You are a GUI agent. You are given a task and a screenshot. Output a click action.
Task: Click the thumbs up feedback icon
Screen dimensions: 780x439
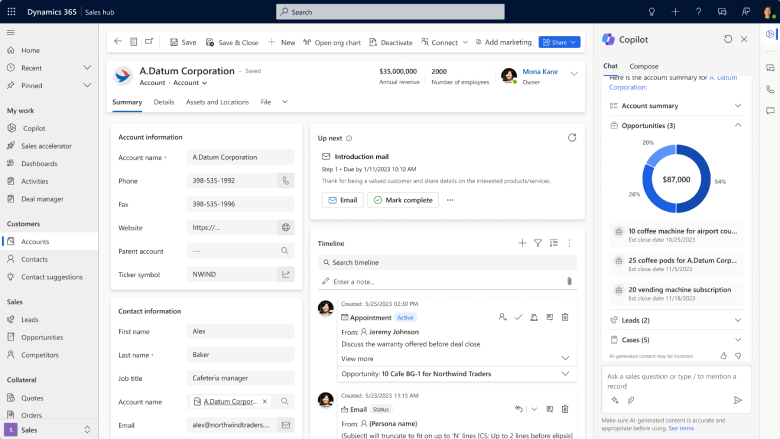coord(723,355)
